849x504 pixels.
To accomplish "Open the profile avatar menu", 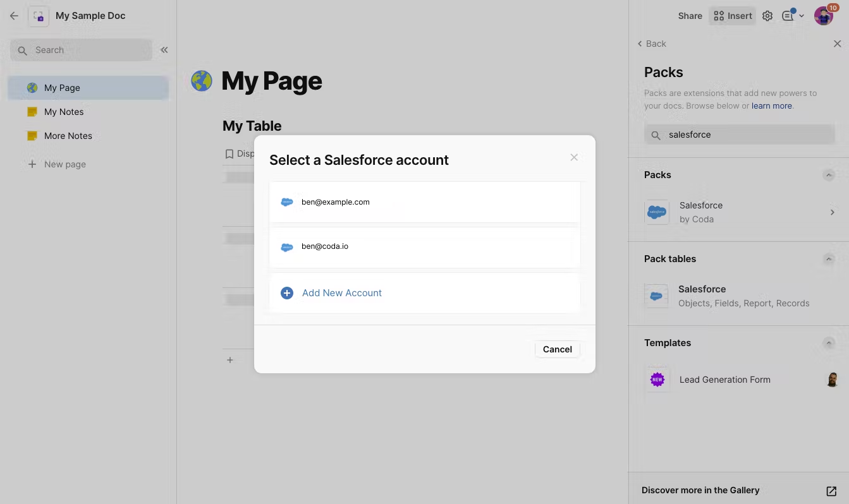I will coord(823,15).
